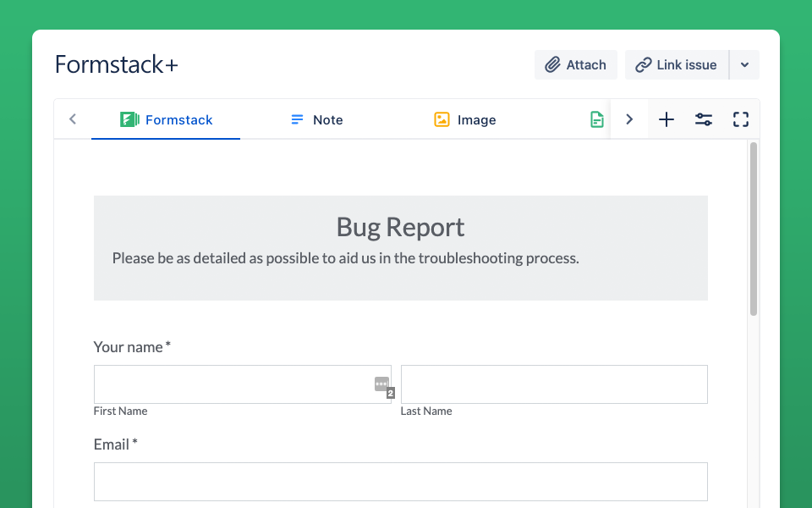Expand the dropdown next to Link issue

744,65
